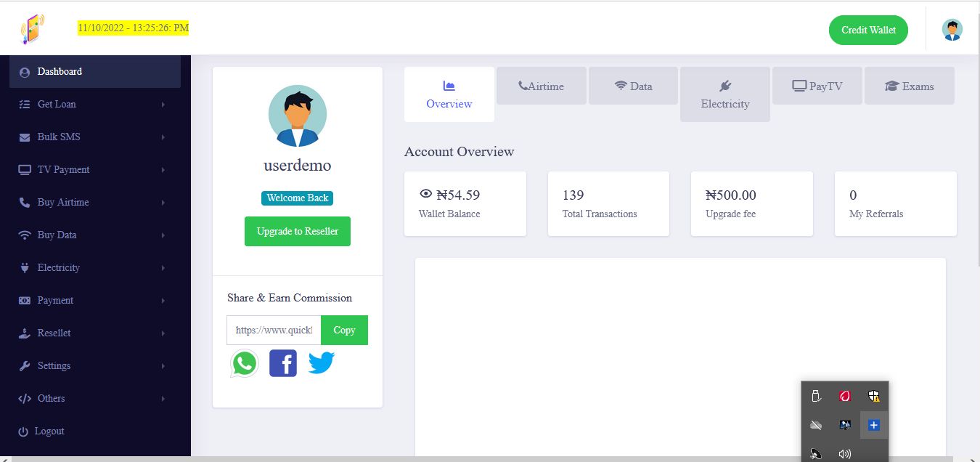Click the ₦54.59 wallet balance amount

[x=458, y=195]
